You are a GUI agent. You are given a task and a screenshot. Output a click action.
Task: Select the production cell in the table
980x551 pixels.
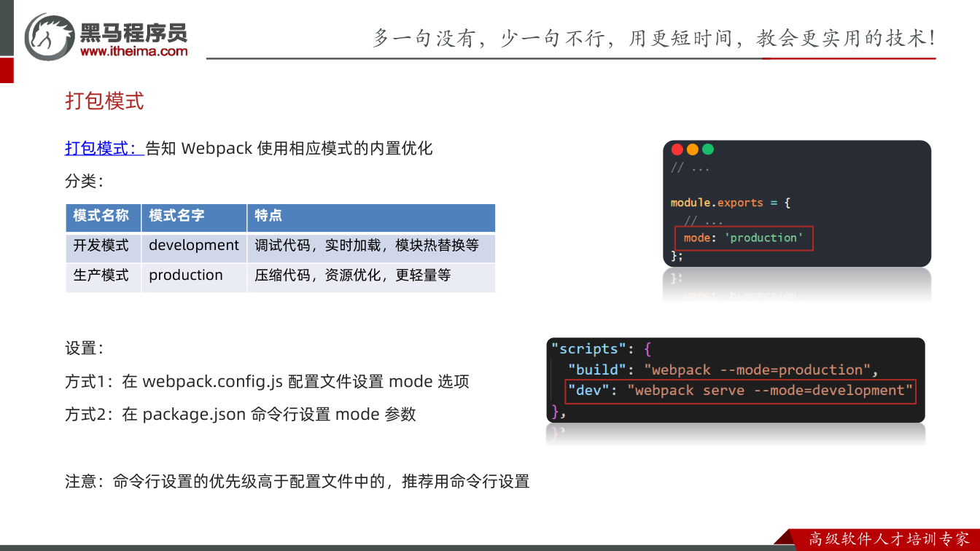tap(194, 276)
